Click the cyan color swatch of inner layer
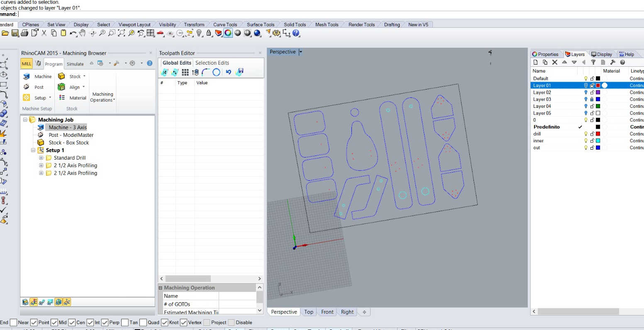 tap(598, 141)
